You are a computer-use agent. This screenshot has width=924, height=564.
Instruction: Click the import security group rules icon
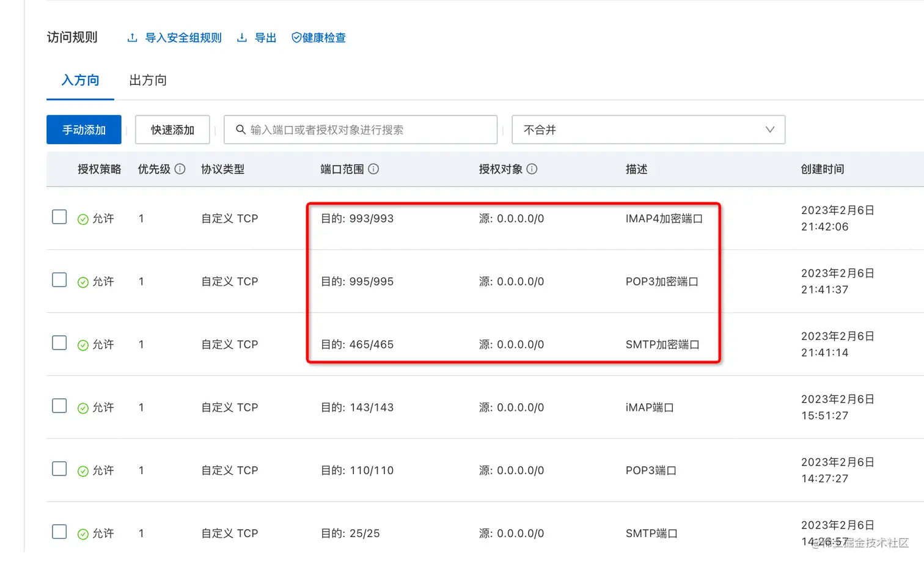132,38
